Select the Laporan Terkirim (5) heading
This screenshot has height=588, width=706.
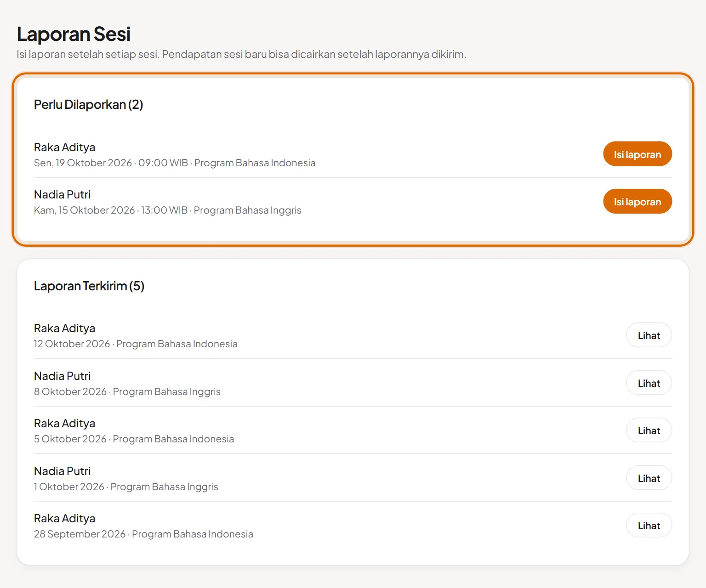pyautogui.click(x=89, y=286)
